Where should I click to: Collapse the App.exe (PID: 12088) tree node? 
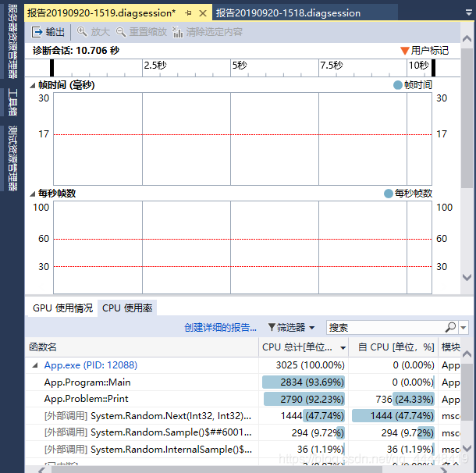tap(35, 365)
